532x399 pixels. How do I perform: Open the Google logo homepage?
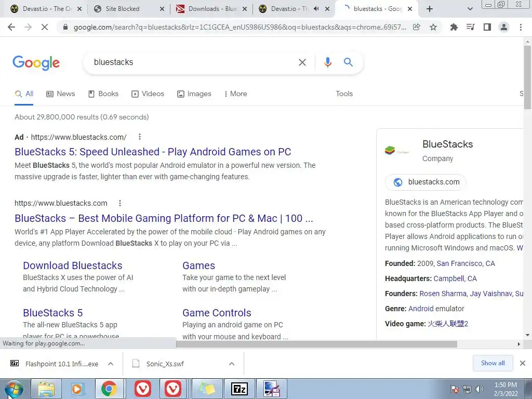pyautogui.click(x=36, y=63)
